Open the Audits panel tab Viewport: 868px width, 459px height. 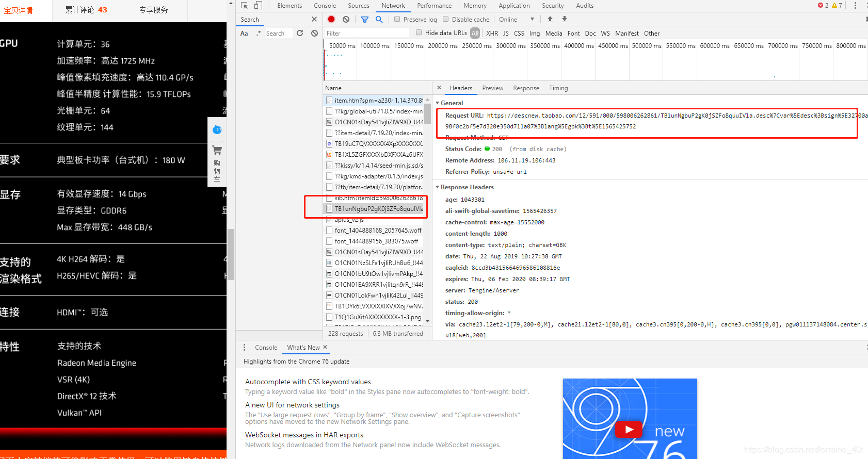point(585,5)
